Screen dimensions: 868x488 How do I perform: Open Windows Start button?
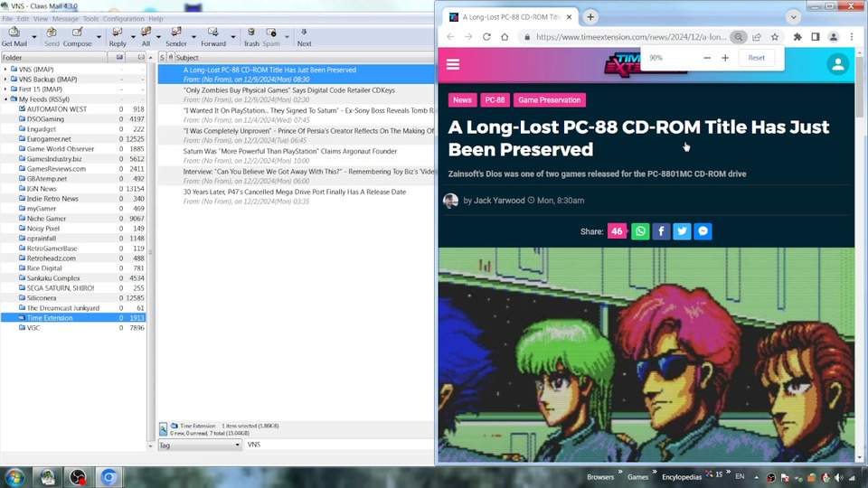click(x=15, y=477)
